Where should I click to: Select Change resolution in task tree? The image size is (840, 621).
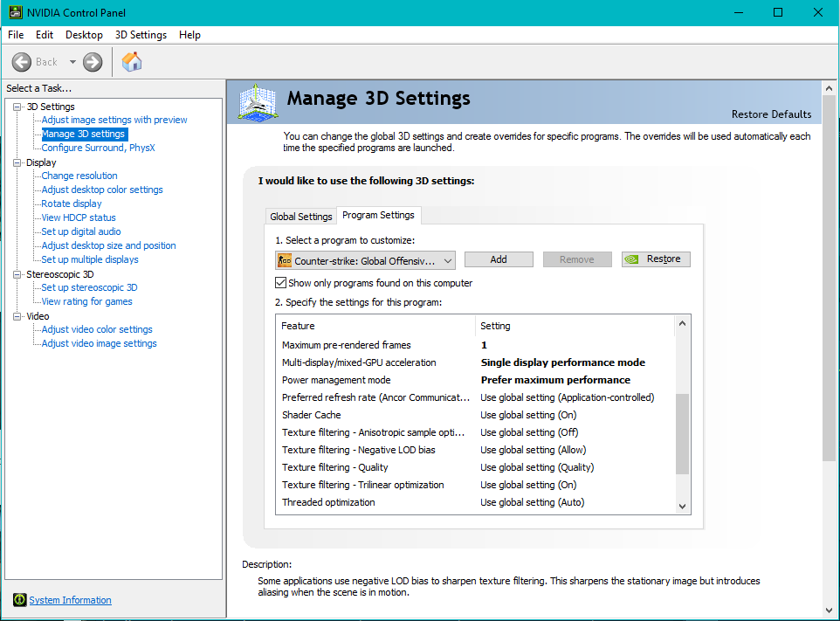click(79, 176)
